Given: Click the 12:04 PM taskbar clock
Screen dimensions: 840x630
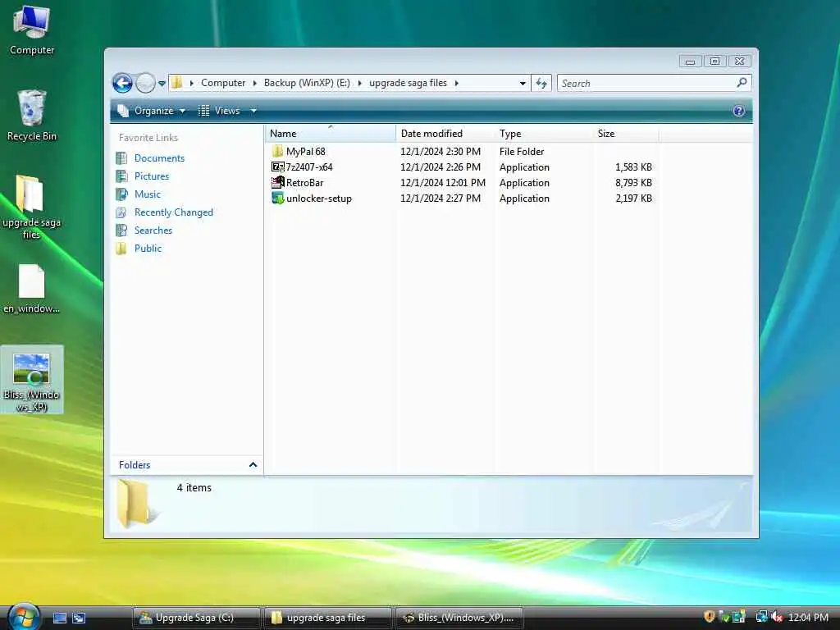Looking at the screenshot, I should [x=808, y=617].
